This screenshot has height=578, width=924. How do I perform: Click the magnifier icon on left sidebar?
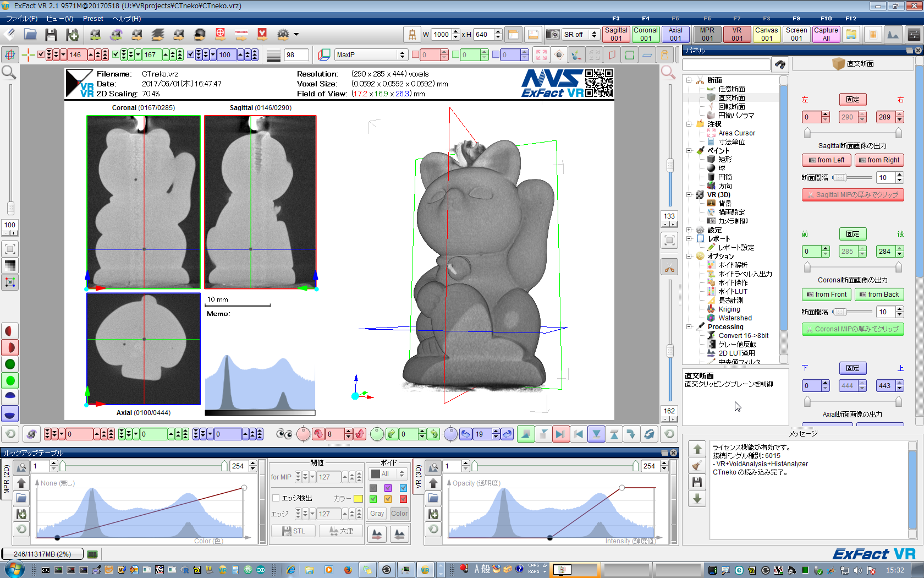(9, 72)
